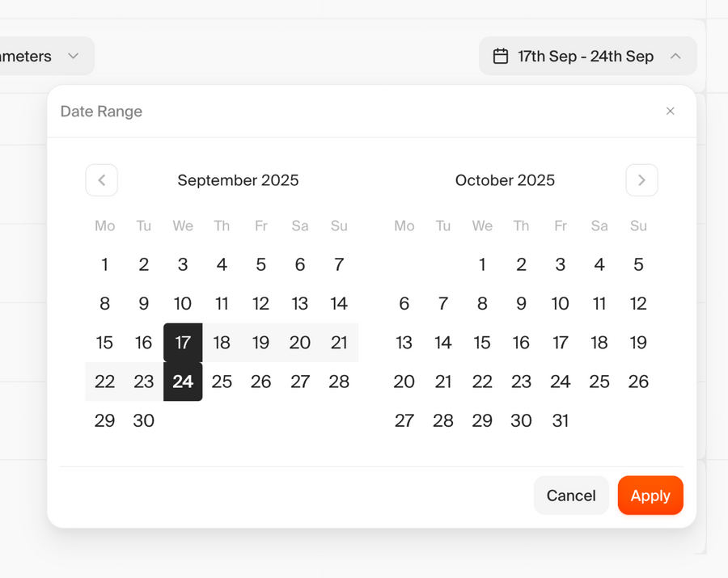The height and width of the screenshot is (578, 728).
Task: Select October 6 in the calendar
Action: 404,304
